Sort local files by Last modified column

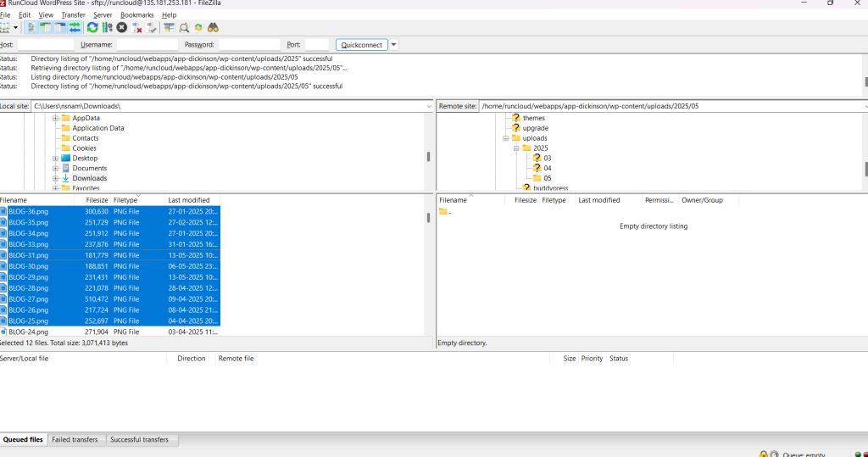(x=188, y=200)
